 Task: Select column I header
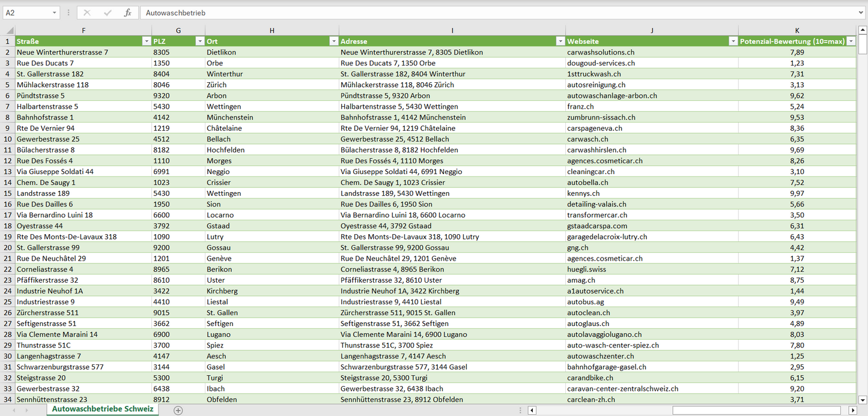coord(452,31)
